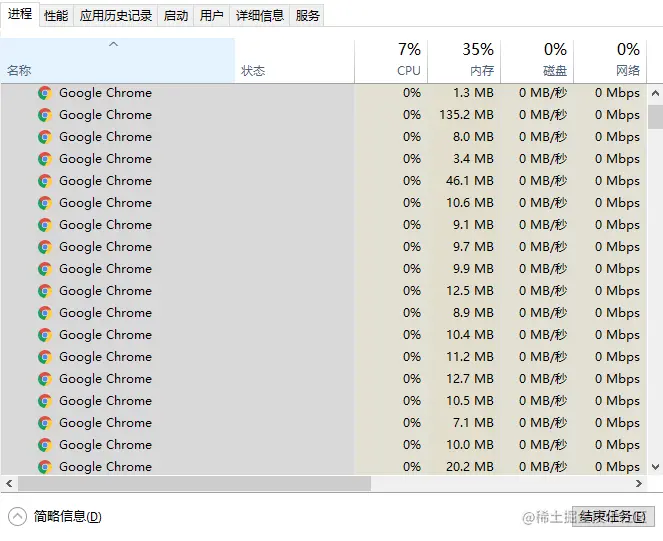The image size is (663, 541).
Task: Click the Chrome icon in the 12.7 MB row
Action: pyautogui.click(x=45, y=379)
